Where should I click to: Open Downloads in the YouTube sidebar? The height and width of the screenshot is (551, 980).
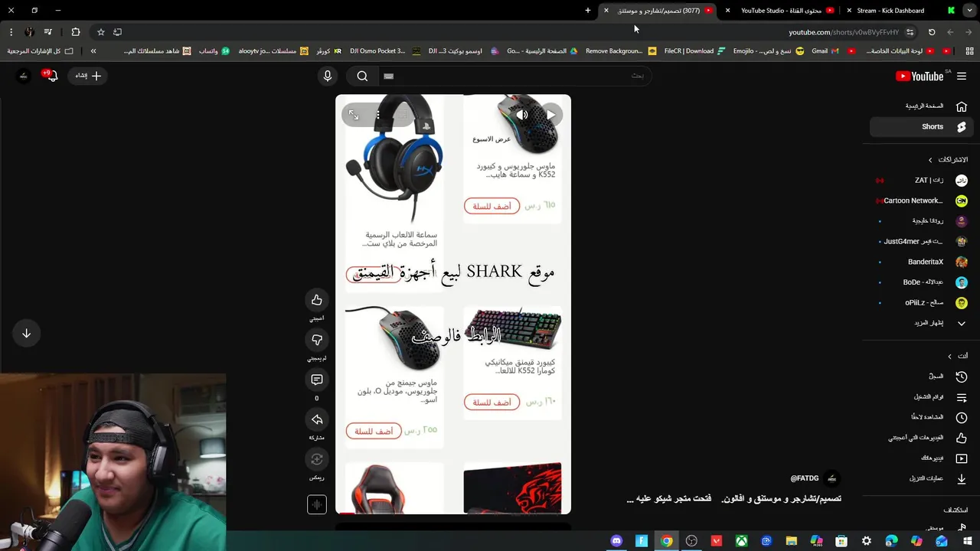(922, 478)
